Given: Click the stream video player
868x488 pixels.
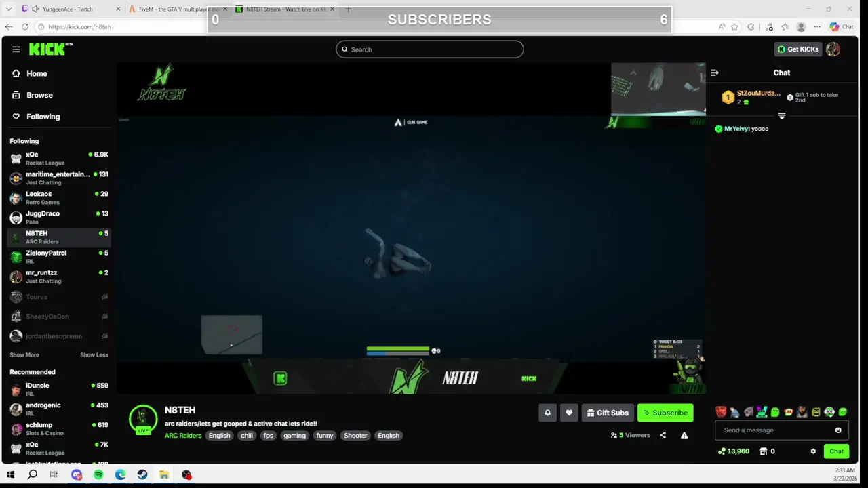Looking at the screenshot, I should click(411, 228).
